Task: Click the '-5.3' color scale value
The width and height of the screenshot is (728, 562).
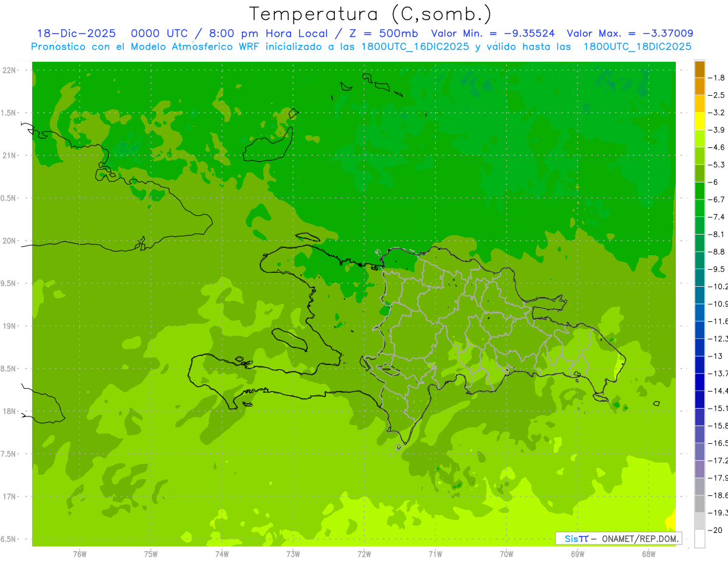Action: [x=717, y=165]
